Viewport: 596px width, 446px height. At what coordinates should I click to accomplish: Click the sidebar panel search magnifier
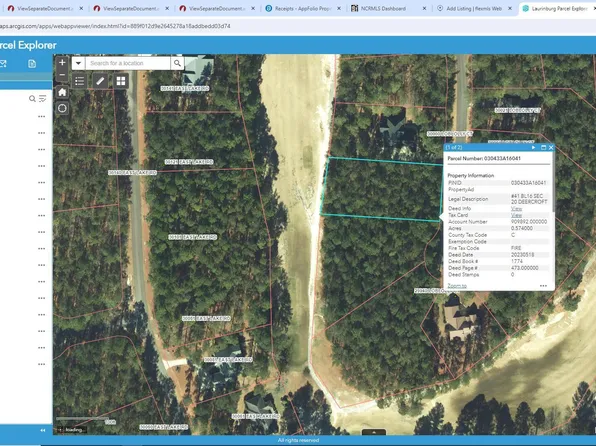pos(32,99)
